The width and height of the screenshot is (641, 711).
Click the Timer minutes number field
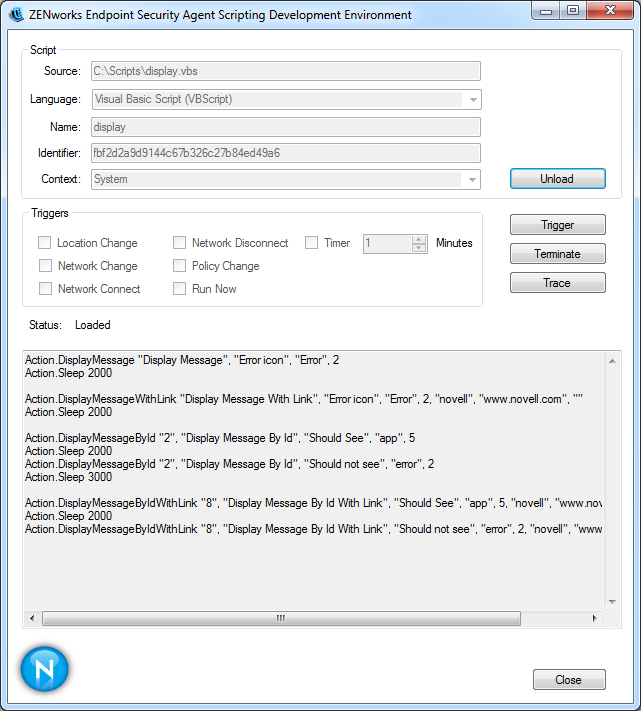click(388, 243)
